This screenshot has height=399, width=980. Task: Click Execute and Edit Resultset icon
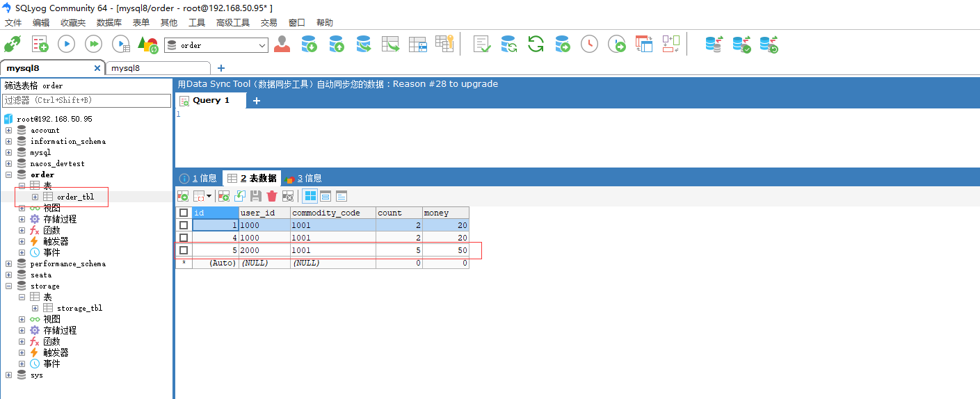(121, 44)
